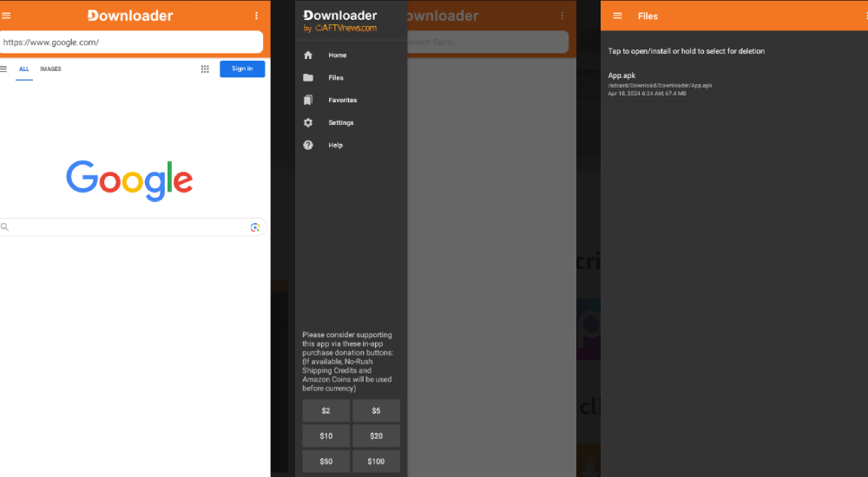Click the $100 donation button
Screen dimensions: 868x477
point(377,461)
